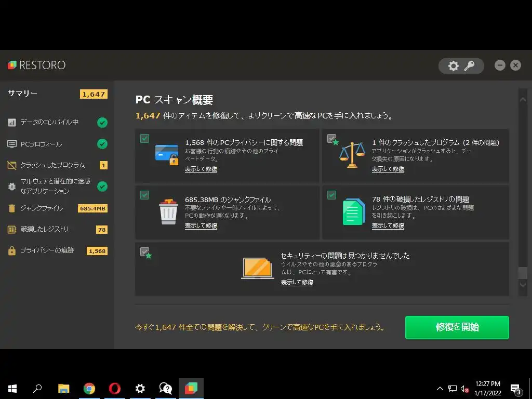The height and width of the screenshot is (399, 532).
Task: Click the データのコンパイル中 chart icon
Action: (12, 122)
